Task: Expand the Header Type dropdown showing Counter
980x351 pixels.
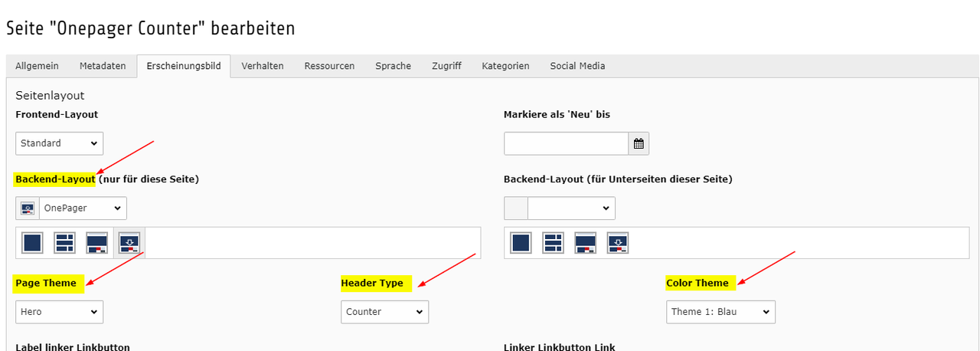Action: pyautogui.click(x=384, y=312)
